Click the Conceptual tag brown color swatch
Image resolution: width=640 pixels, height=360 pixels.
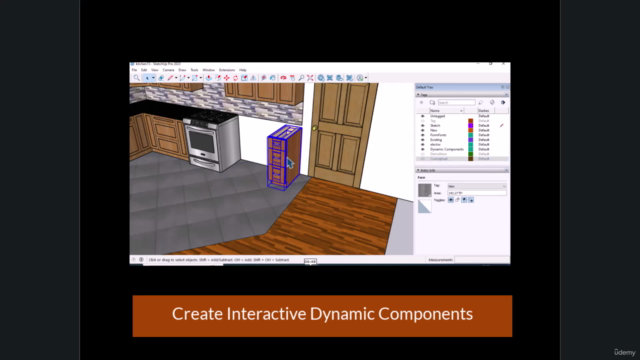471,159
